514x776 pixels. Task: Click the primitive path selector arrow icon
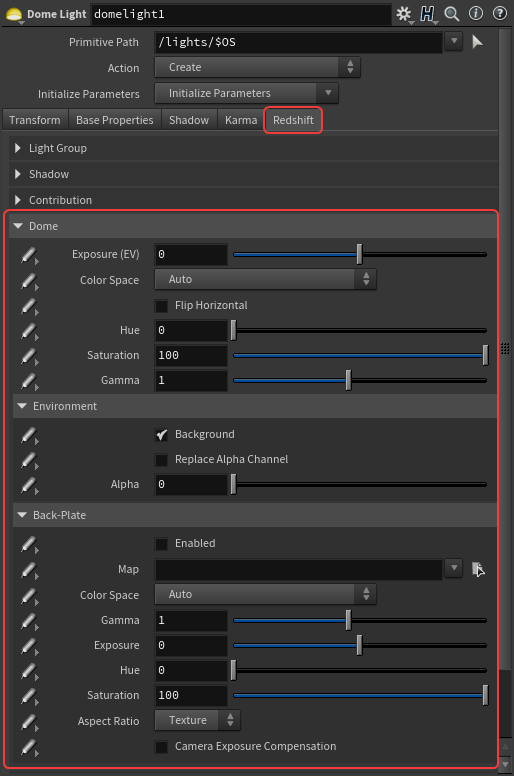(477, 42)
